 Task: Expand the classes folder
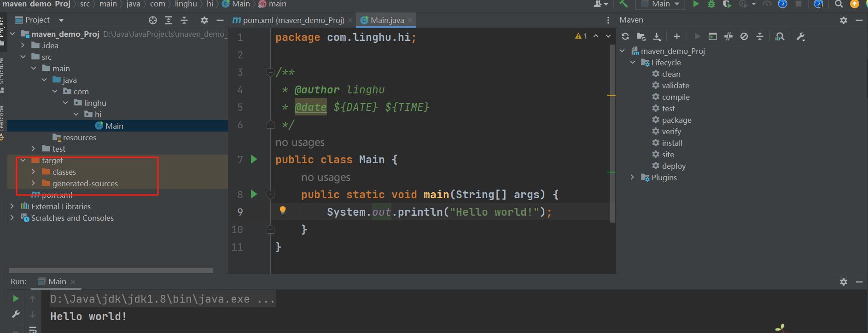pyautogui.click(x=34, y=172)
